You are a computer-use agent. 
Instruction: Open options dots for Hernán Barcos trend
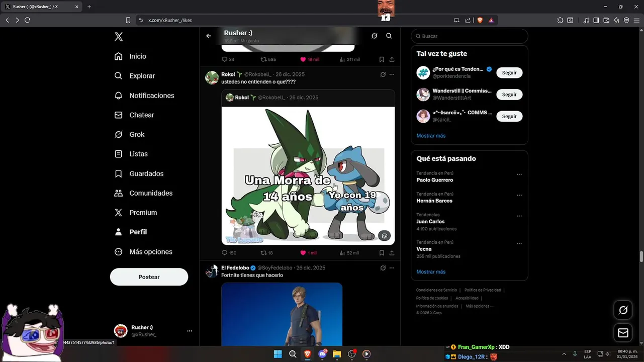pyautogui.click(x=519, y=195)
